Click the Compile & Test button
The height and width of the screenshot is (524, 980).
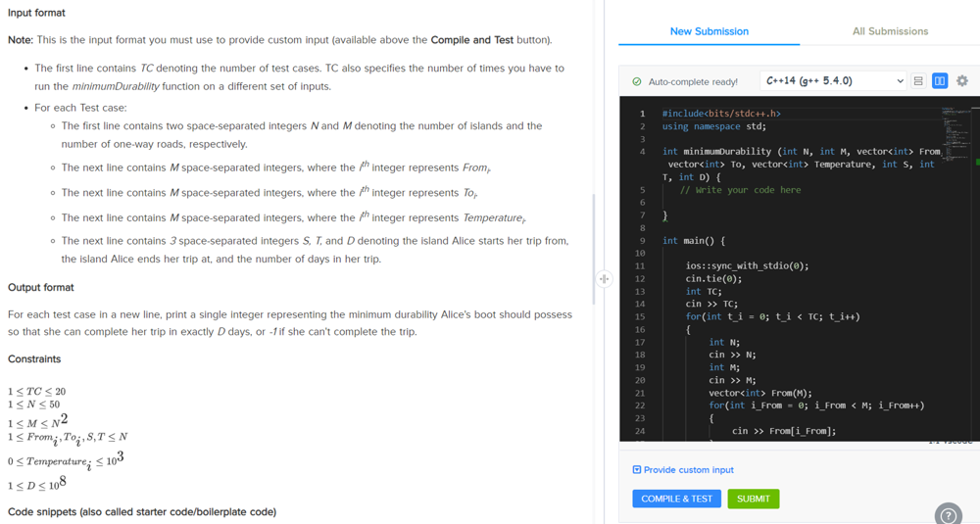[x=677, y=499]
